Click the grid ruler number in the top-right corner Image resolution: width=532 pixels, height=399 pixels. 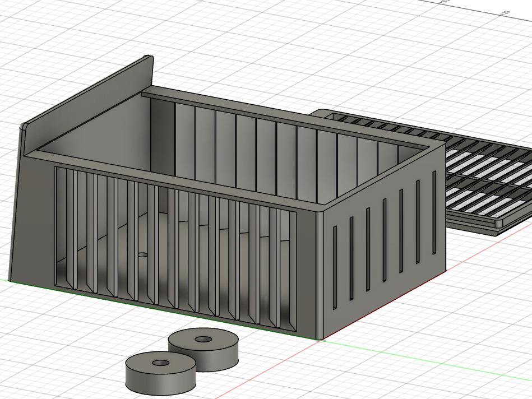coord(506,12)
